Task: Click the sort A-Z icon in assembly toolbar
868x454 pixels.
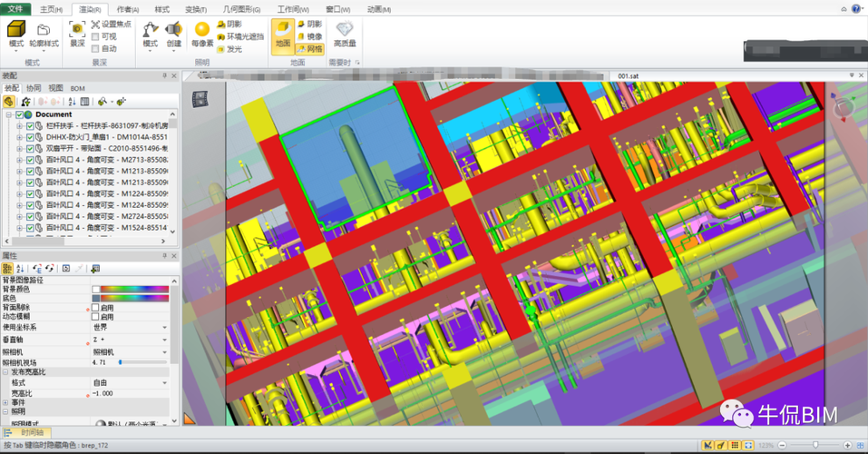Action: [x=72, y=102]
